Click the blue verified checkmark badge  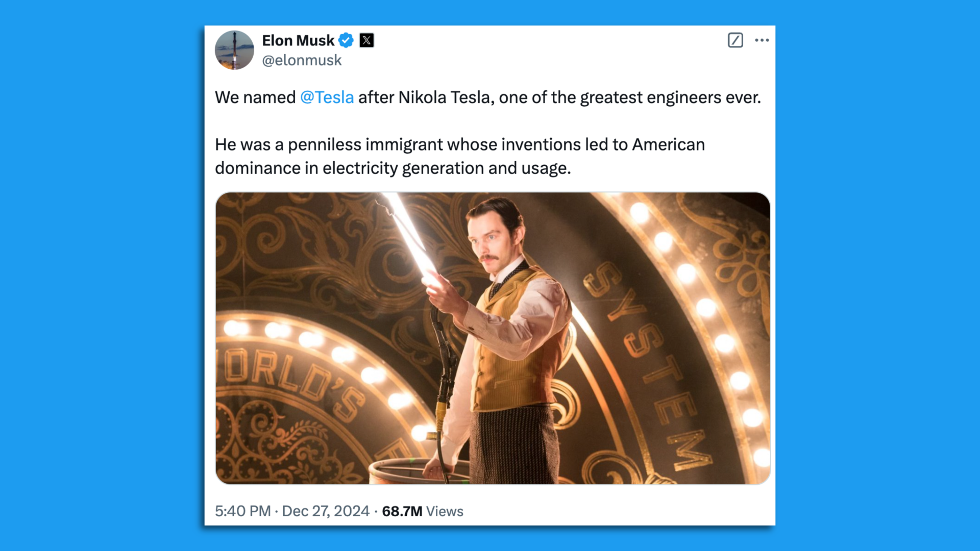[347, 40]
